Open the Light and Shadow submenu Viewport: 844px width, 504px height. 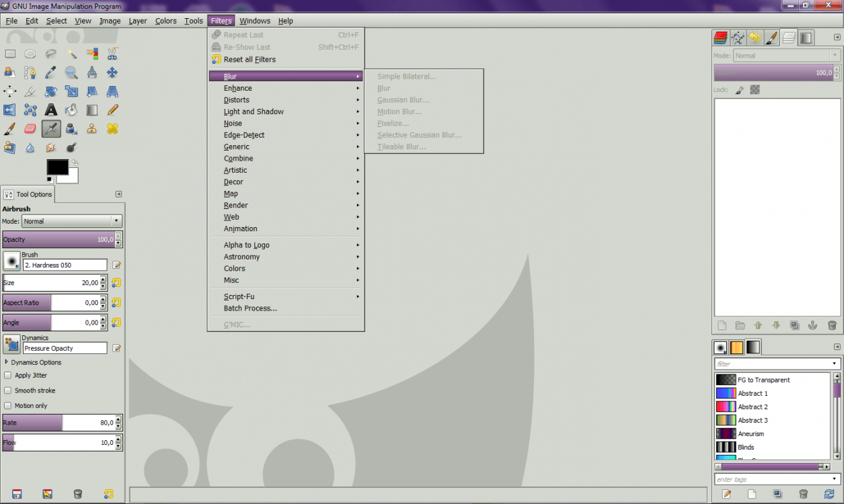[285, 112]
